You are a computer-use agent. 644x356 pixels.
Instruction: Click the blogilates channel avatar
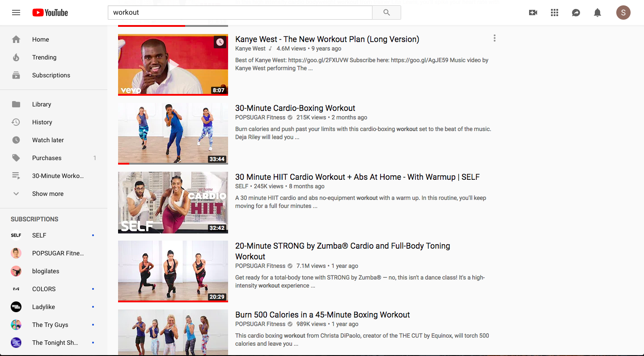(x=16, y=271)
